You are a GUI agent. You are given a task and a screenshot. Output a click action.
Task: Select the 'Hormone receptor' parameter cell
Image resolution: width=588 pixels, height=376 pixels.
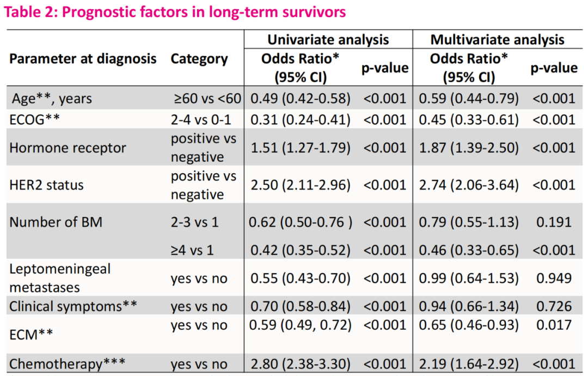pos(68,148)
